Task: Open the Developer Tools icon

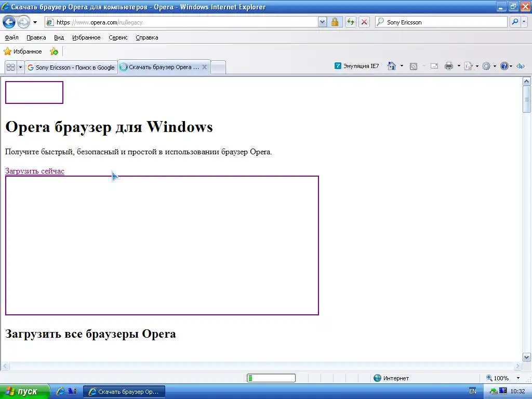Action: 521,66
